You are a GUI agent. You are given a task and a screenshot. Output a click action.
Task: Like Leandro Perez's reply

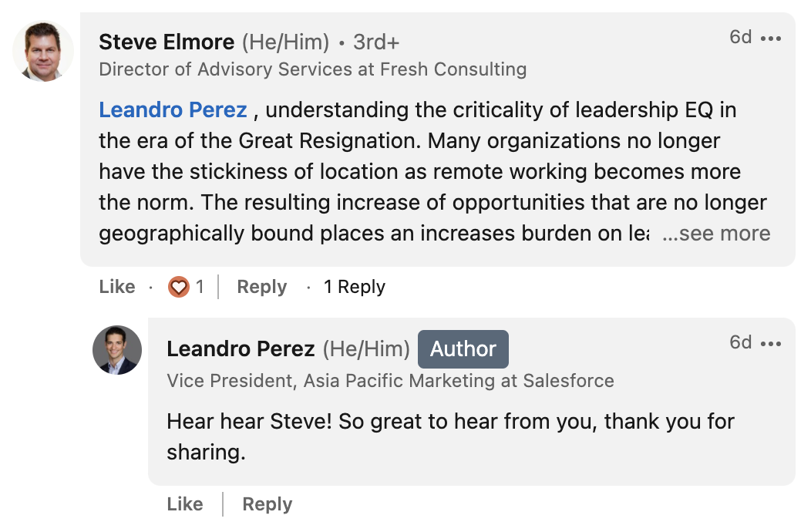(x=184, y=503)
